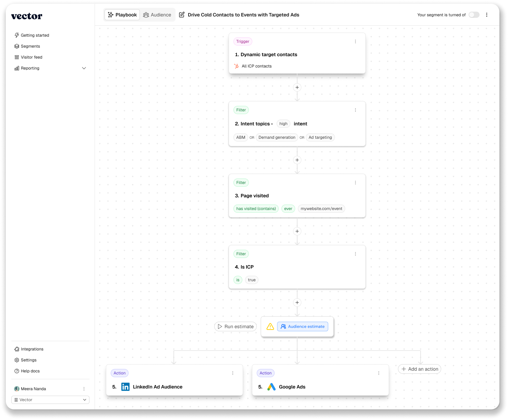
Task: Click Run estimate button
Action: pos(235,326)
